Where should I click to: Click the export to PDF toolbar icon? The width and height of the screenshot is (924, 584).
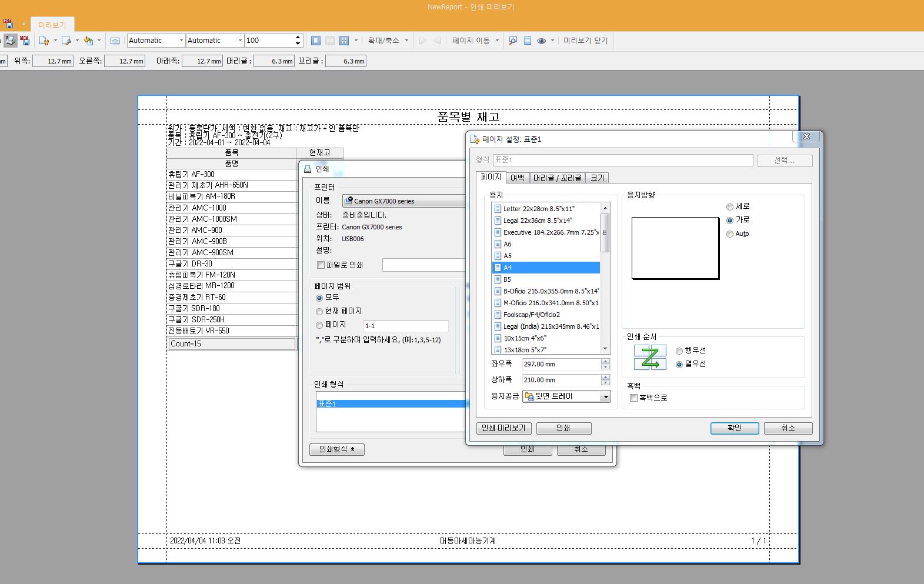(x=25, y=41)
